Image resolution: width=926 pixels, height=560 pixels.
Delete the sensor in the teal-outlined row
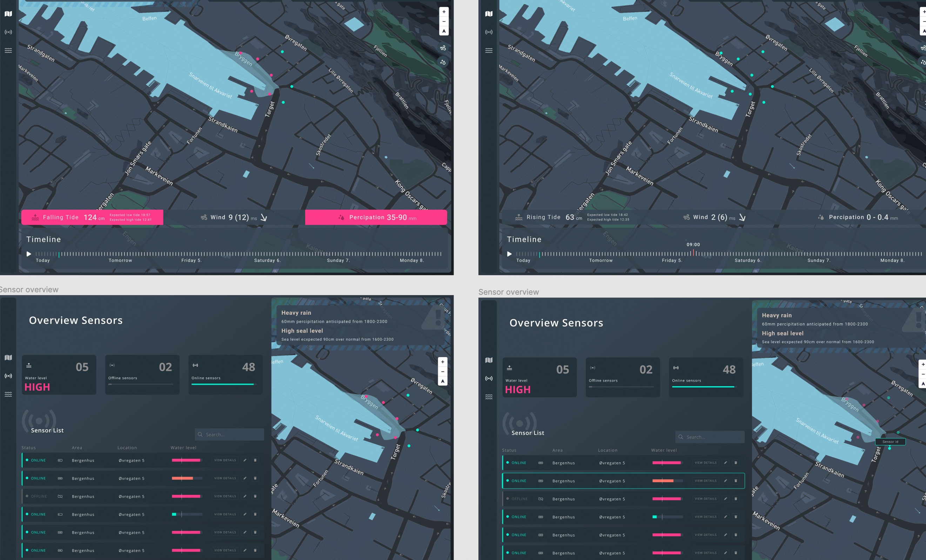tap(736, 481)
